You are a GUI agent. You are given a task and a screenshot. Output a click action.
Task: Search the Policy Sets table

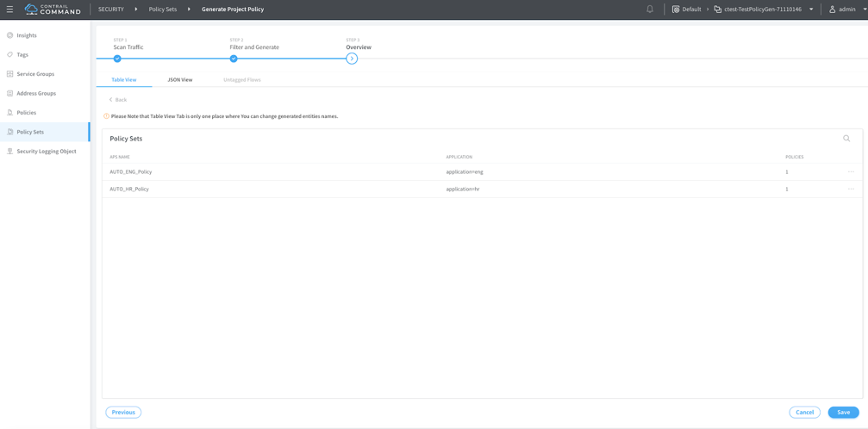[846, 139]
